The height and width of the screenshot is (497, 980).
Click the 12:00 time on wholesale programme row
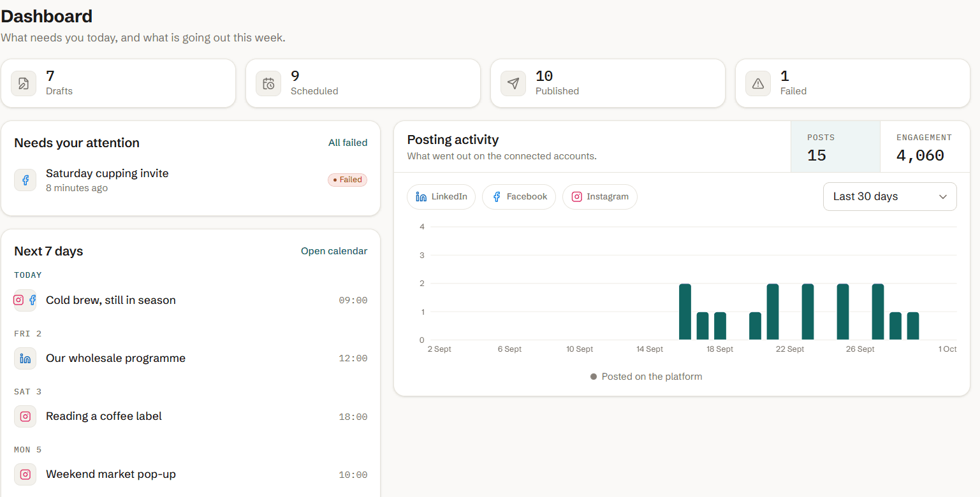[353, 359]
